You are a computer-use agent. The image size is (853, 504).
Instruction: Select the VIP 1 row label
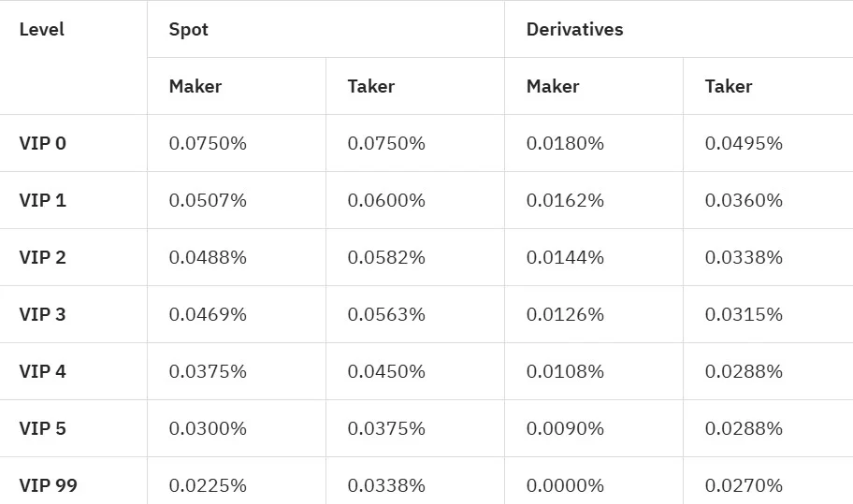click(x=42, y=201)
